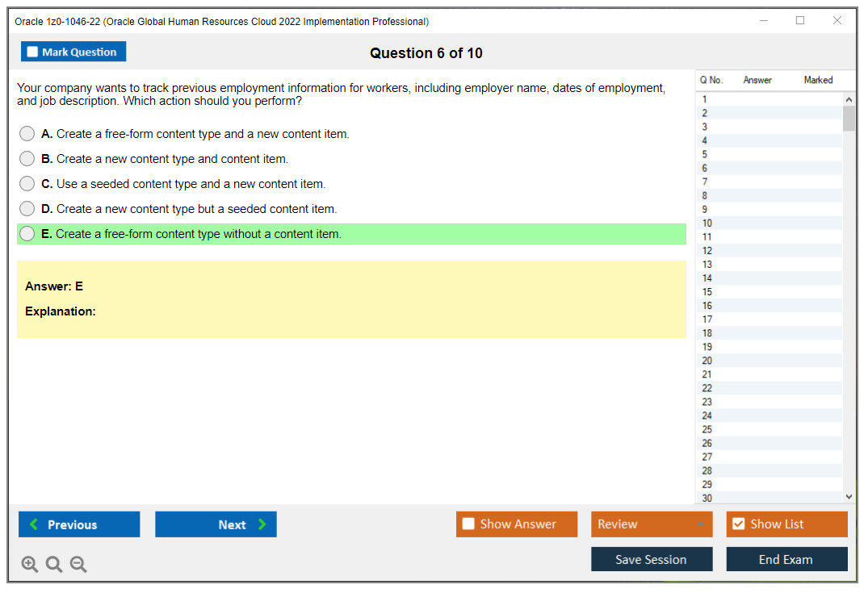Advance using the Next button
This screenshot has height=593, width=868.
click(216, 524)
